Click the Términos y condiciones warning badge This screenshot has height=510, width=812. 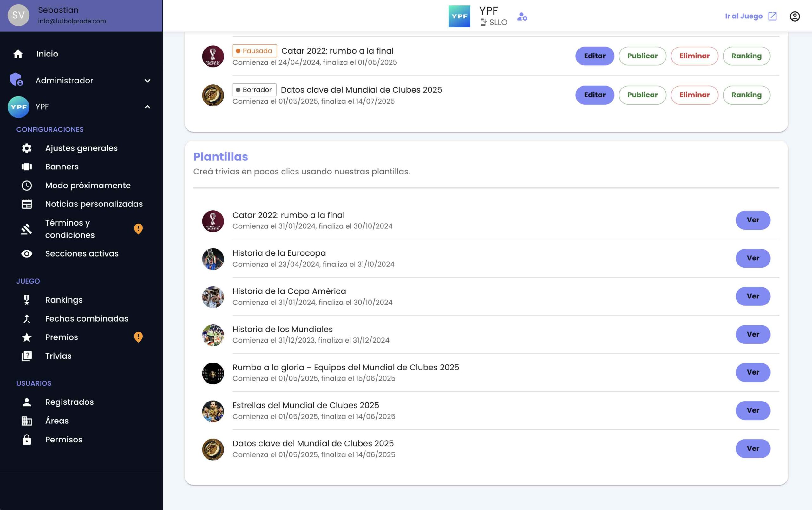pyautogui.click(x=138, y=229)
